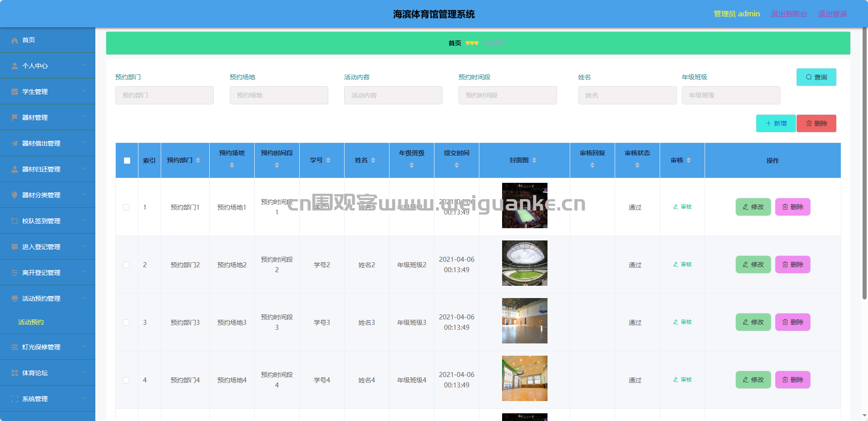The width and height of the screenshot is (868, 421).
Task: Click the grid icon next to 体育论坛
Action: [15, 373]
